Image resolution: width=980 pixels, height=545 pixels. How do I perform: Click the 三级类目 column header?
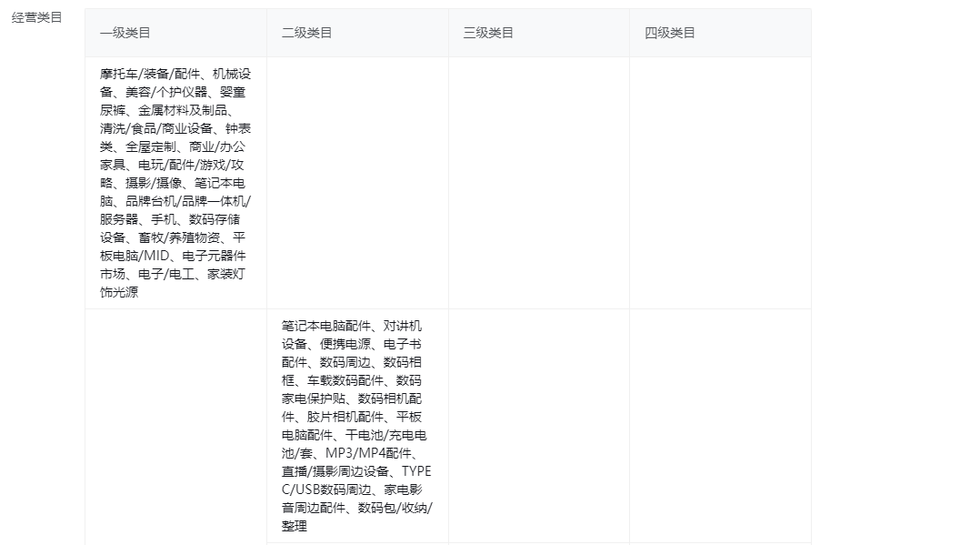(488, 33)
